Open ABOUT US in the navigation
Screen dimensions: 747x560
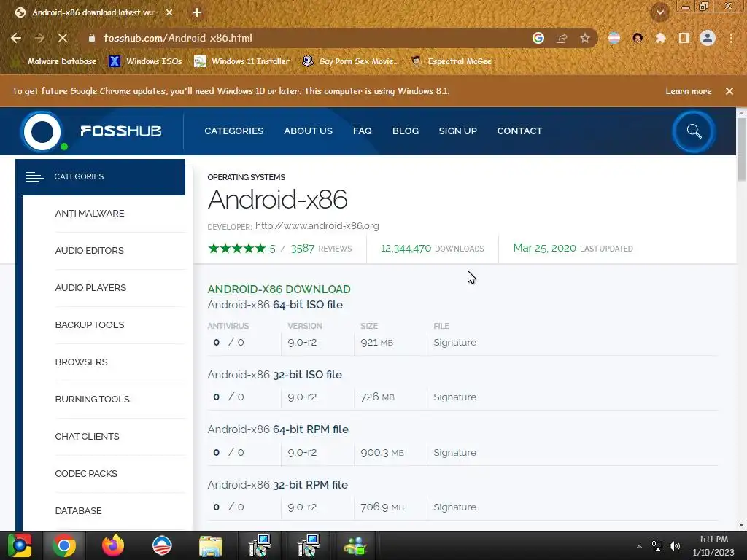click(309, 131)
